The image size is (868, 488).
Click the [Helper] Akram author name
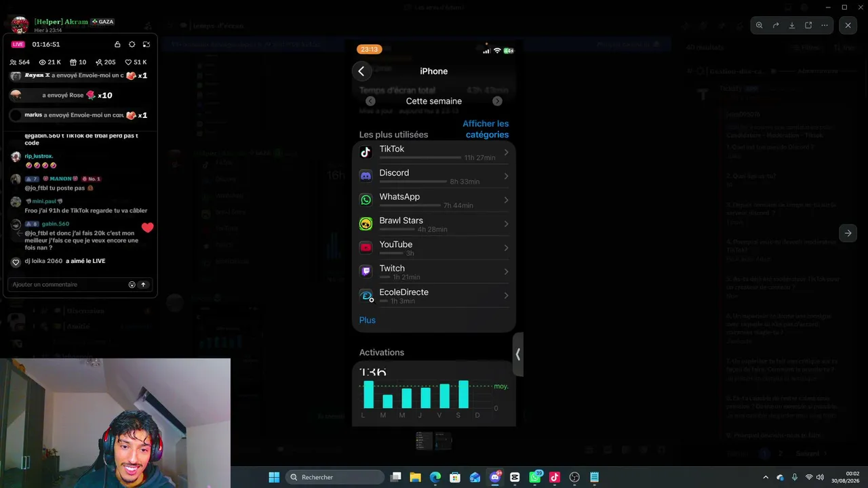tap(61, 22)
